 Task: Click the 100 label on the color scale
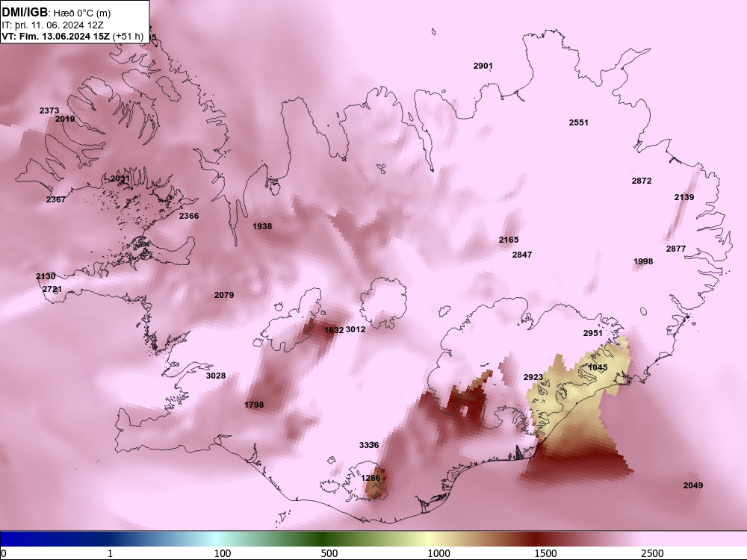tap(223, 553)
